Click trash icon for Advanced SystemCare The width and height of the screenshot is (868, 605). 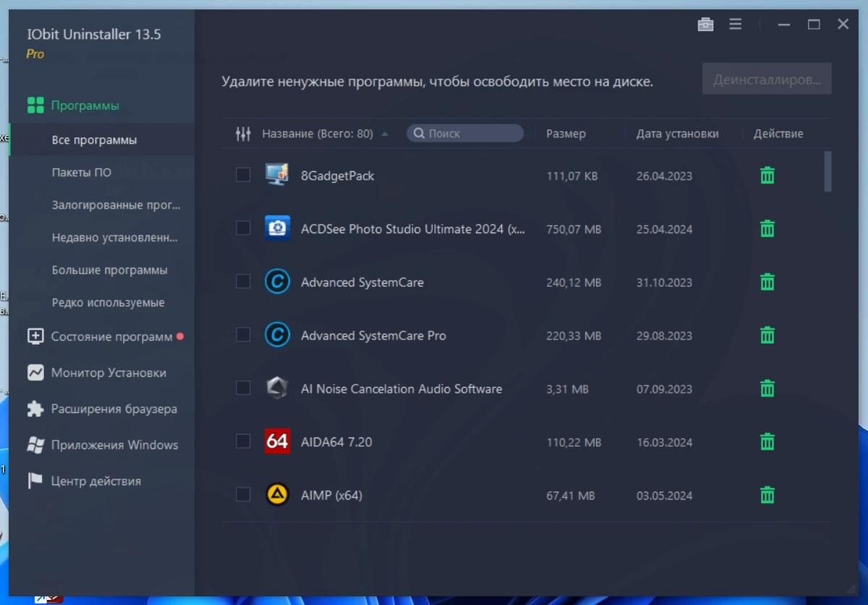point(767,282)
